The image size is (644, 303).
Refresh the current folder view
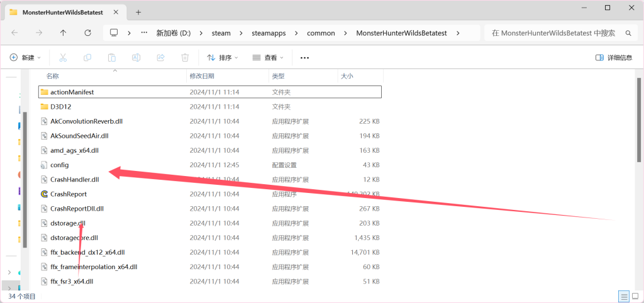point(87,33)
